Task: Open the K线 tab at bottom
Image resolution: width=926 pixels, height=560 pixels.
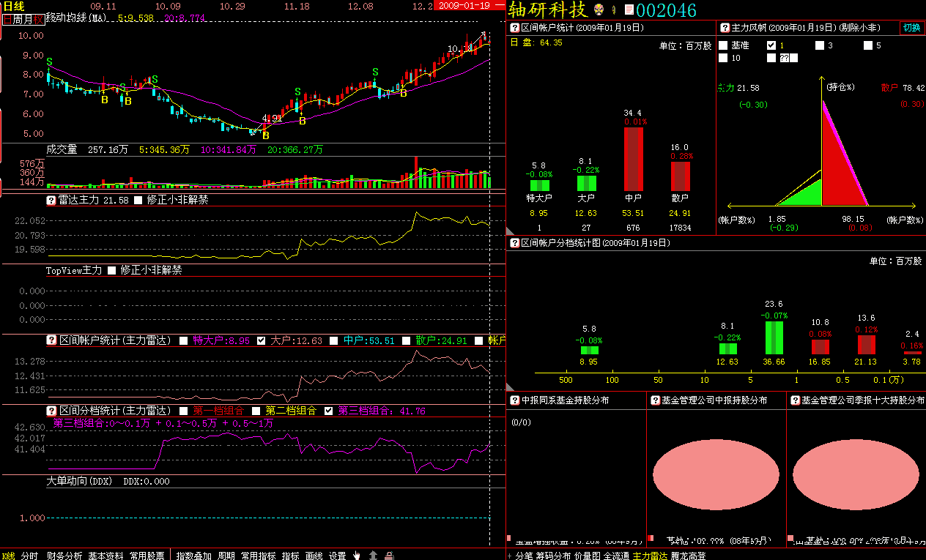Action: [8, 556]
